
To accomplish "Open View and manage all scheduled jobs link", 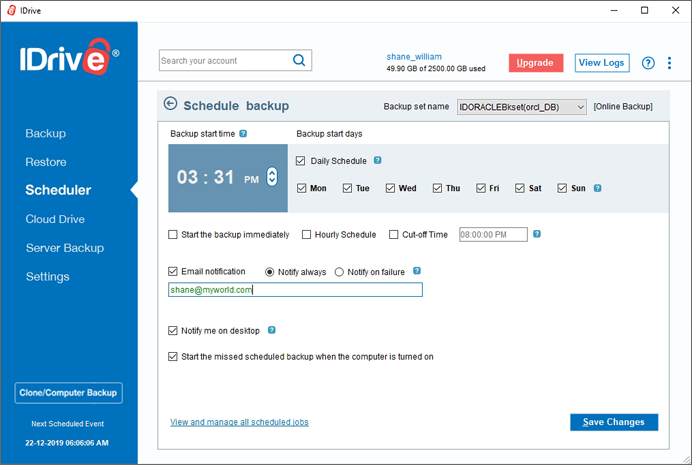I will pyautogui.click(x=239, y=422).
